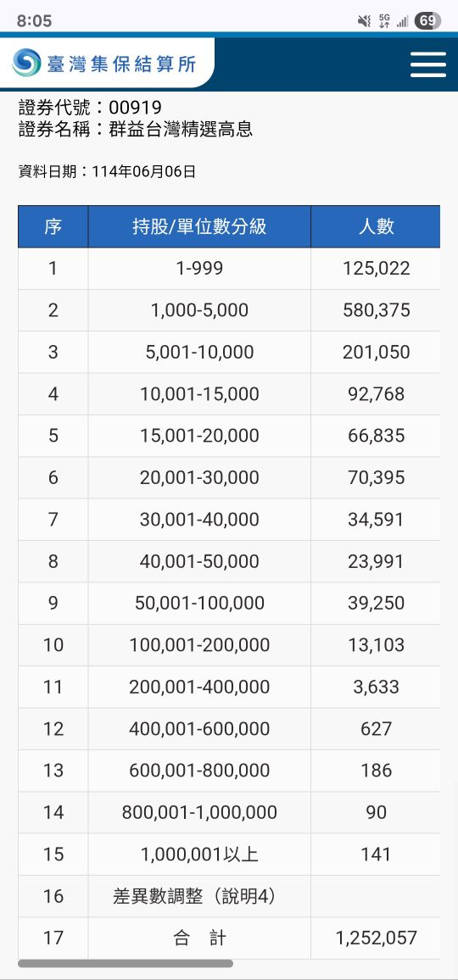Click the 人數 column header
458x980 pixels.
coord(376,226)
